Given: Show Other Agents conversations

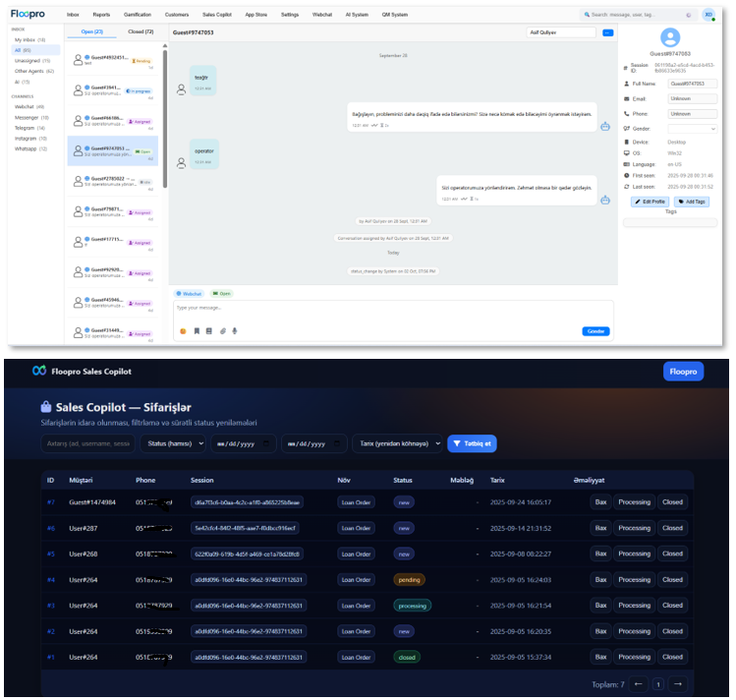Looking at the screenshot, I should coord(34,72).
